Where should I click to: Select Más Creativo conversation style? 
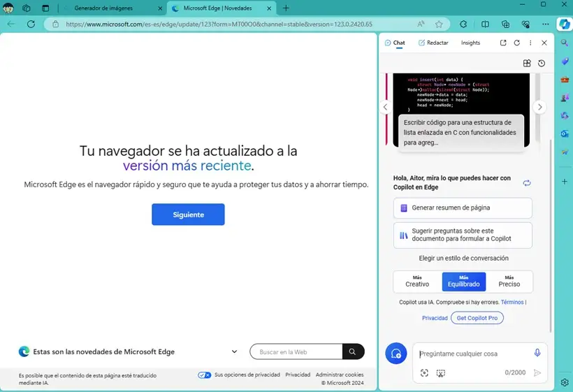pyautogui.click(x=417, y=282)
